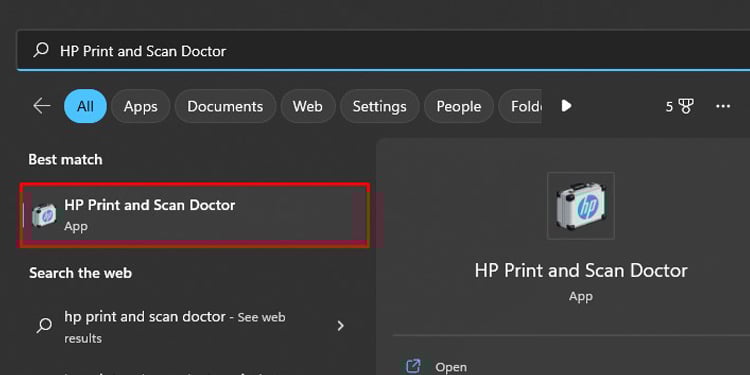The width and height of the screenshot is (750, 375).
Task: Click the magnifier icon beside the web result
Action: pyautogui.click(x=44, y=326)
